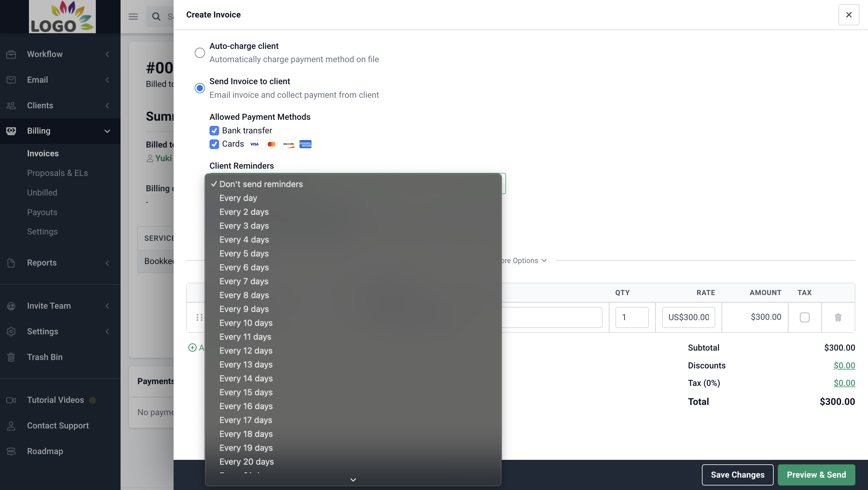Click the Save Changes button
868x490 pixels.
(x=737, y=475)
